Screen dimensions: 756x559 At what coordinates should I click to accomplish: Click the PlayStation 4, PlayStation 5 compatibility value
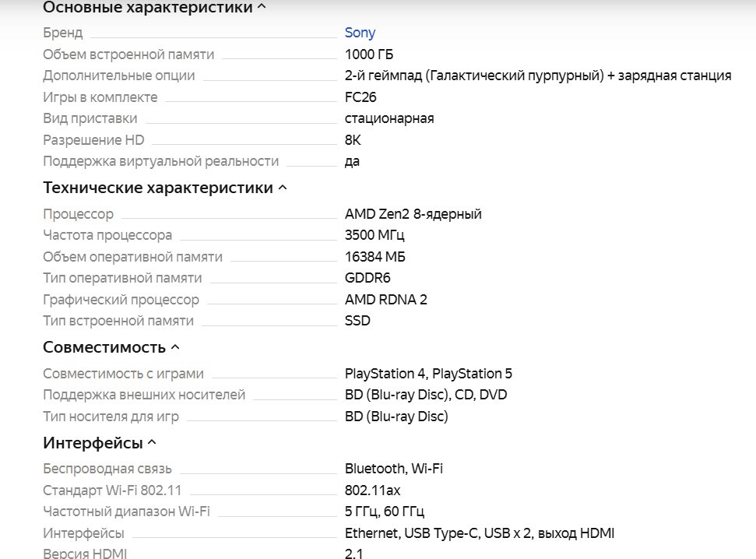[428, 374]
